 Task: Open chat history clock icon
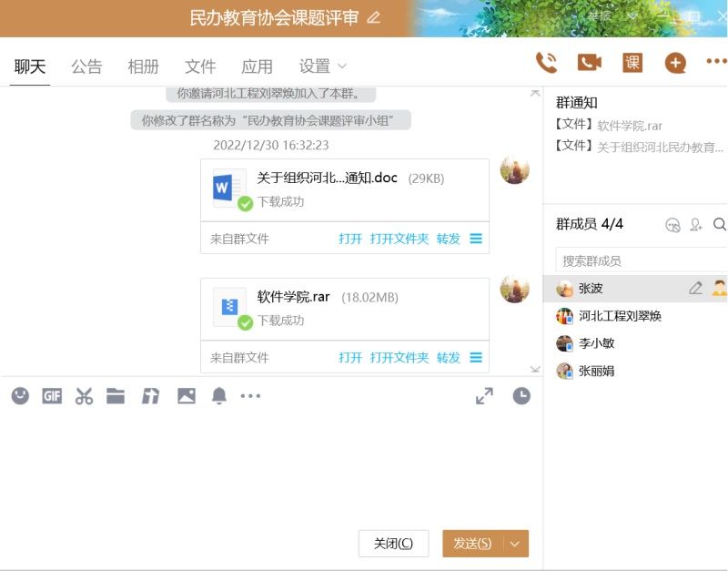click(x=521, y=396)
